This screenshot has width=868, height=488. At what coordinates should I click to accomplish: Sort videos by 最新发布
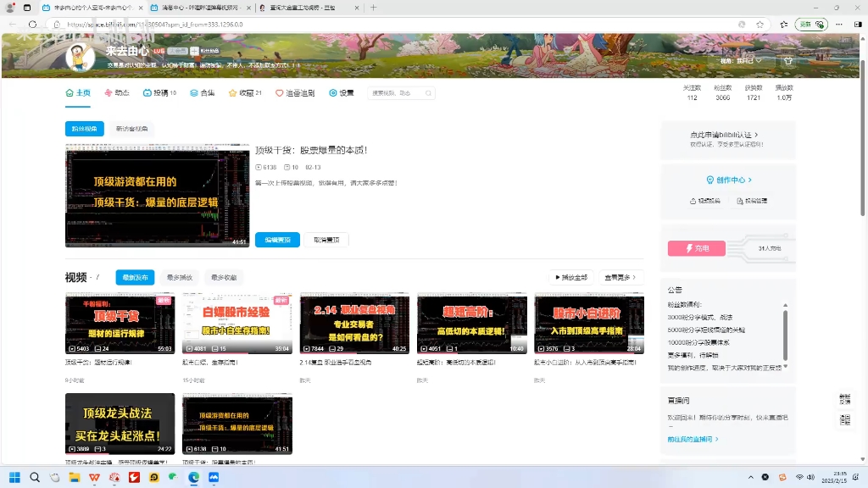point(135,277)
